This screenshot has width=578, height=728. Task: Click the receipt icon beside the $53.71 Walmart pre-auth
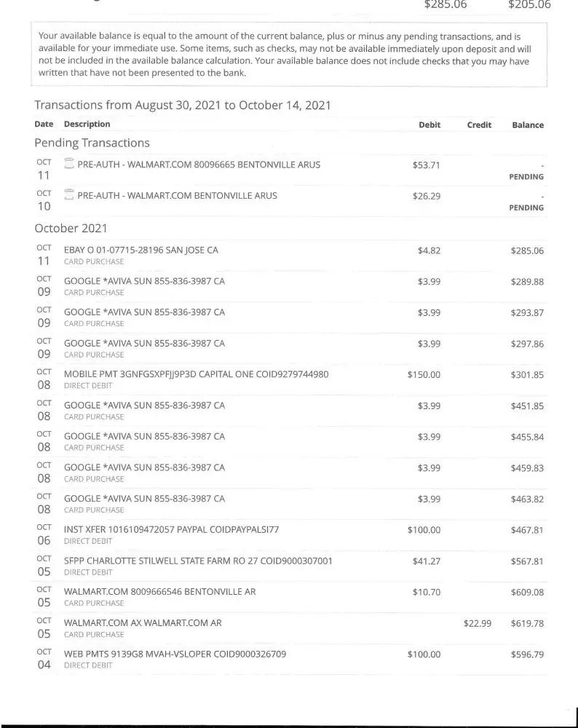tap(69, 164)
